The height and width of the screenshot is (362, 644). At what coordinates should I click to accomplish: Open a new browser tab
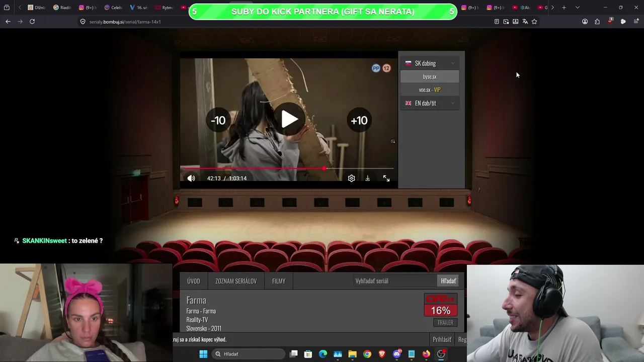564,8
